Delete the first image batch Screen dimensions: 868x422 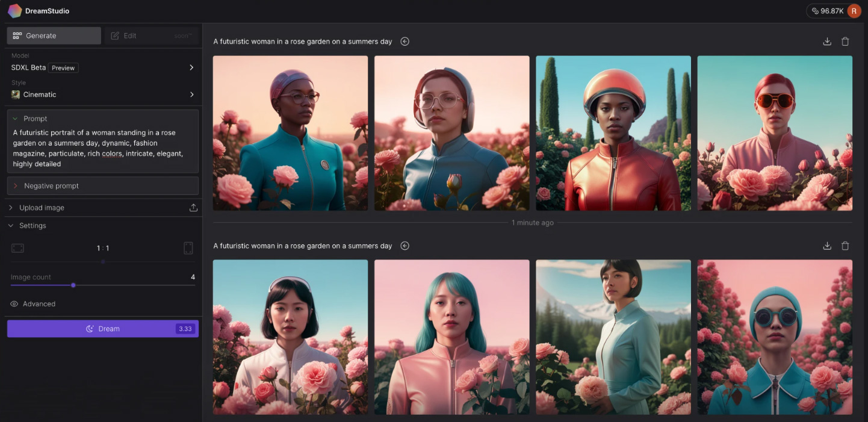coord(845,42)
